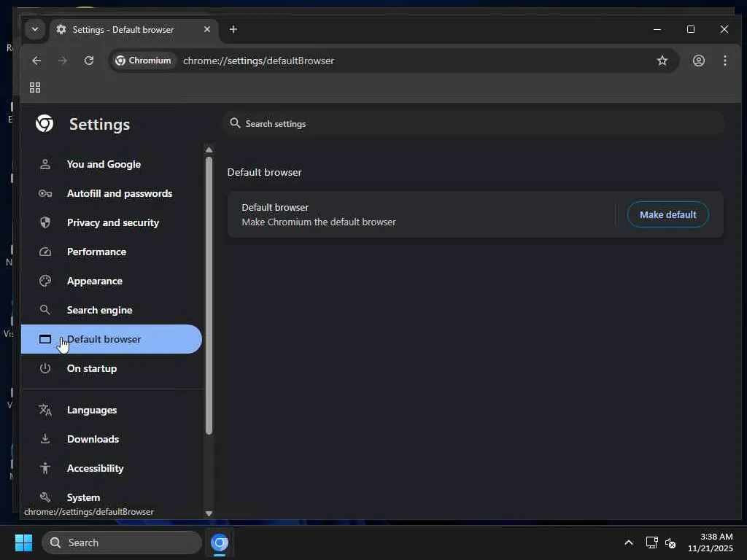
Task: Open System settings
Action: tap(112, 497)
